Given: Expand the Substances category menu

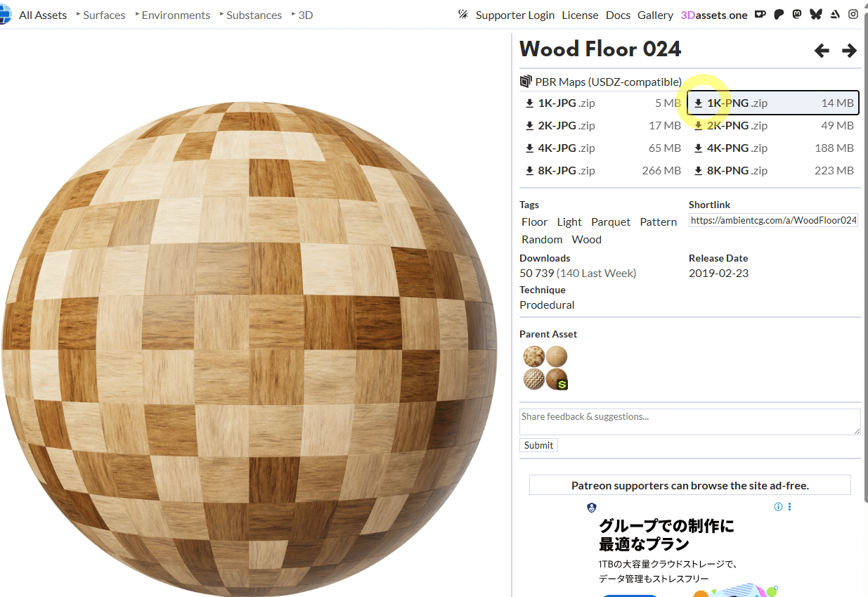Looking at the screenshot, I should click(251, 15).
